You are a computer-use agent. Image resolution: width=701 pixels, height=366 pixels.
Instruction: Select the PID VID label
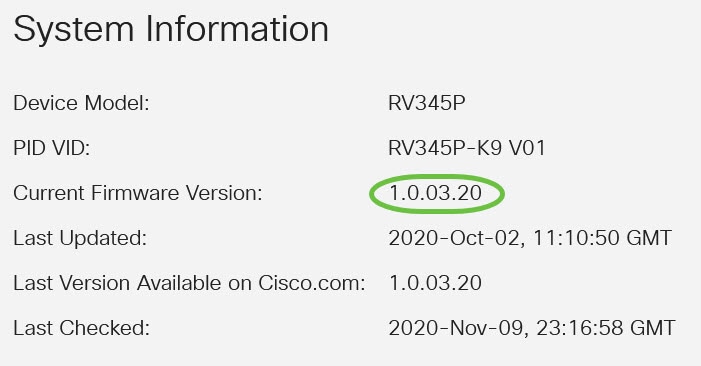pos(51,148)
